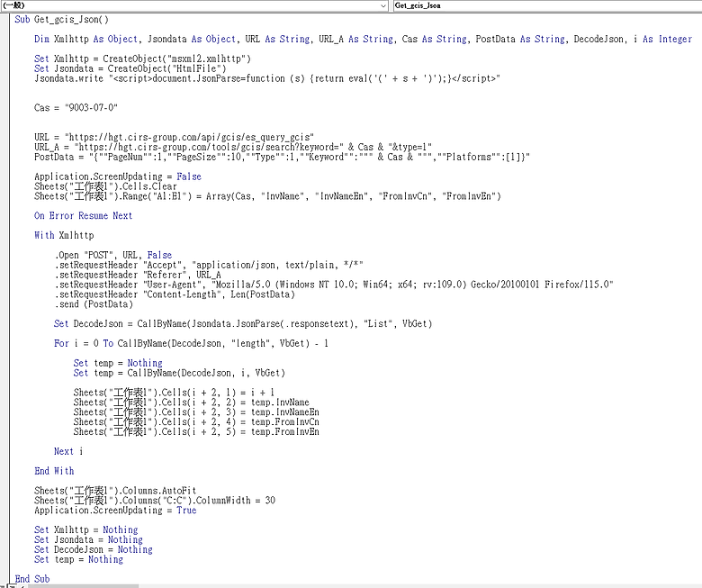Click 'On Error Resume Next' line
The image size is (702, 588).
point(84,215)
